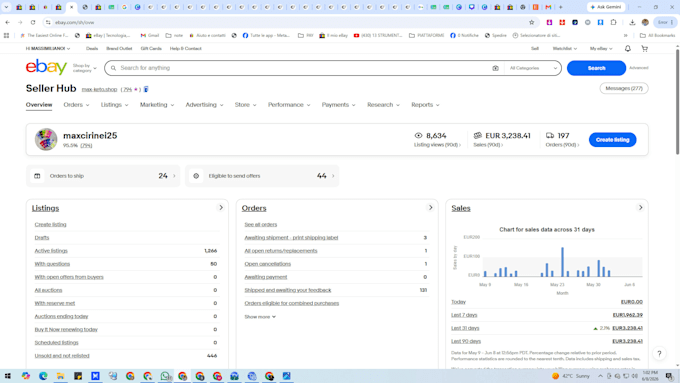Open the Deals link
Screen dimensions: 680x383
pyautogui.click(x=92, y=49)
